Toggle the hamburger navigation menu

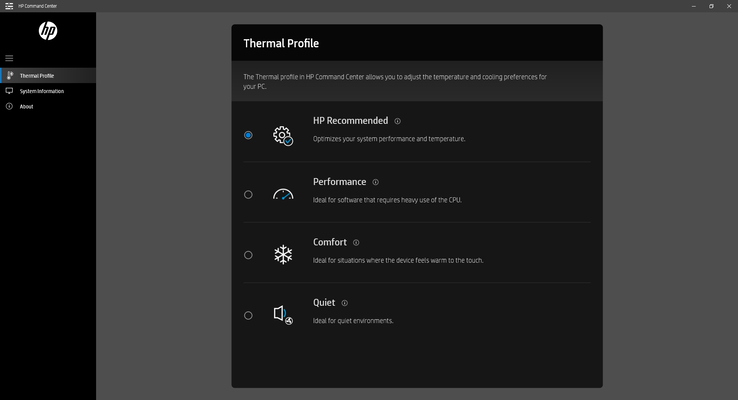point(9,59)
